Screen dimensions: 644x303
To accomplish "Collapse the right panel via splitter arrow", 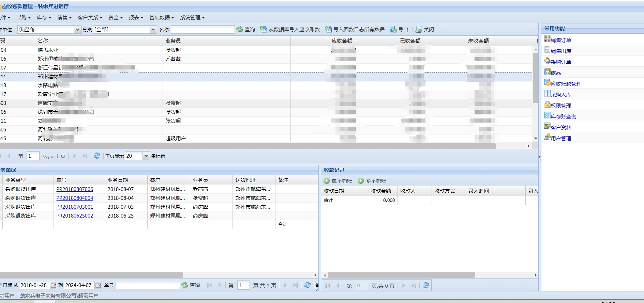I will click(x=539, y=157).
